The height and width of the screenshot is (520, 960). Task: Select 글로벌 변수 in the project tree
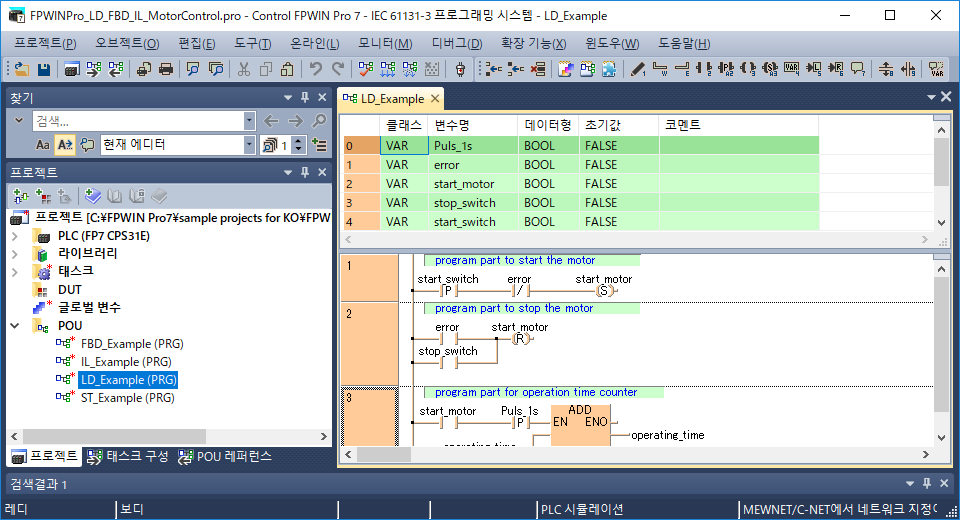pyautogui.click(x=89, y=307)
